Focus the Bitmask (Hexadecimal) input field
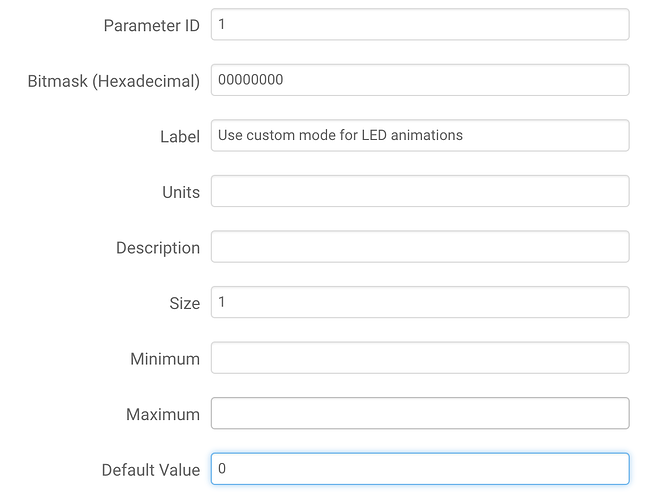This screenshot has width=660, height=500. 420,80
